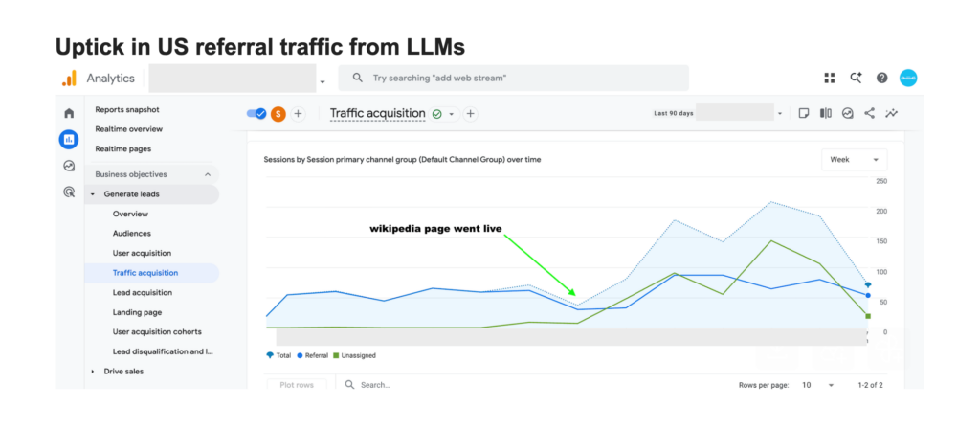Open the Traffic acquisition title dropdown arrow
980x430 pixels.
tap(452, 114)
